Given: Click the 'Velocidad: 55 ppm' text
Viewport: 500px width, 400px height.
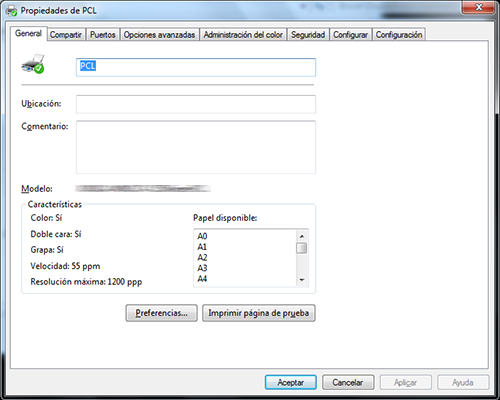Looking at the screenshot, I should 65,266.
